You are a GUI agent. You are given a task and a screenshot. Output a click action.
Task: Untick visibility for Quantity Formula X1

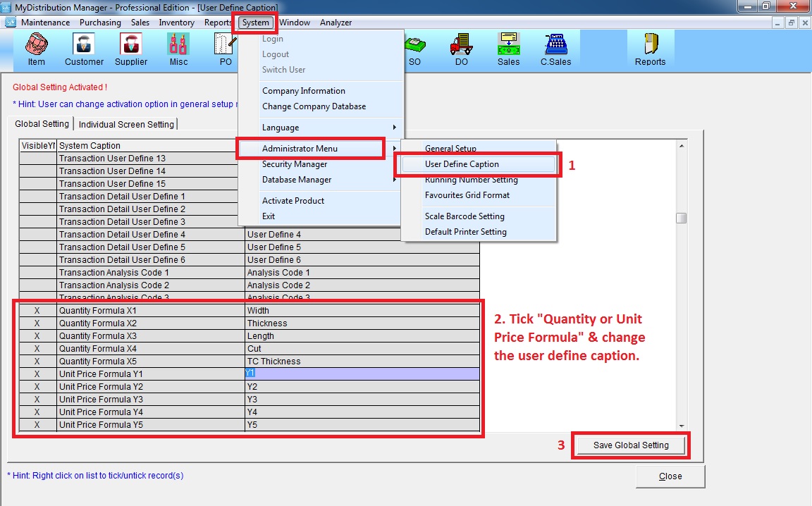click(x=37, y=311)
